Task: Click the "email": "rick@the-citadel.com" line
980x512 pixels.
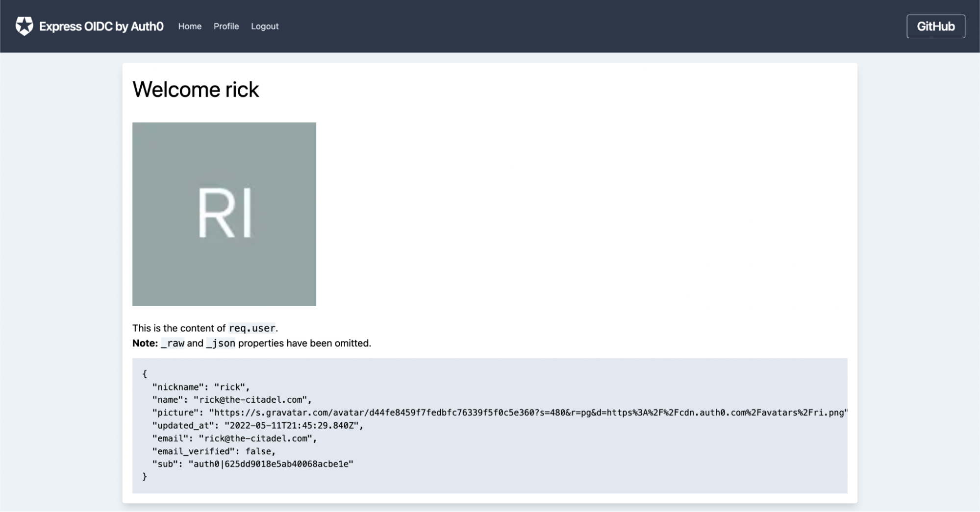Action: [235, 439]
